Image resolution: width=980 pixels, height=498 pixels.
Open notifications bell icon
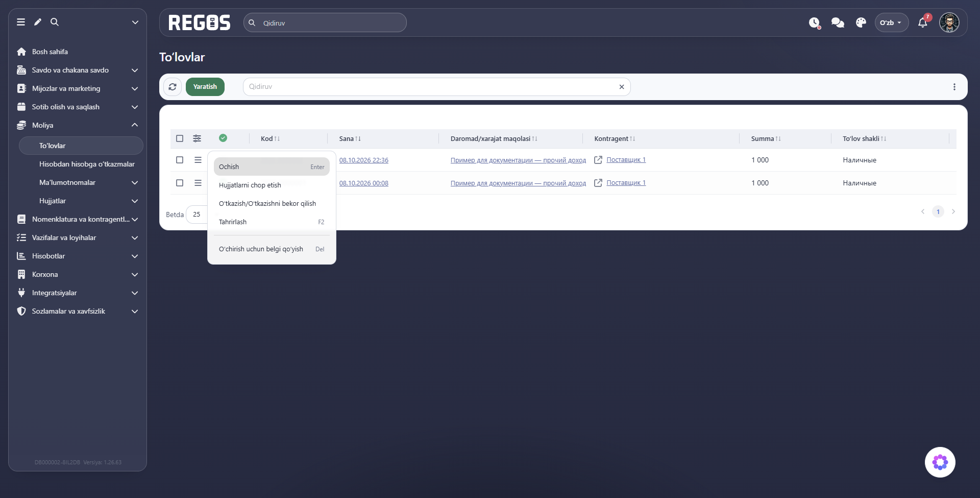click(923, 22)
